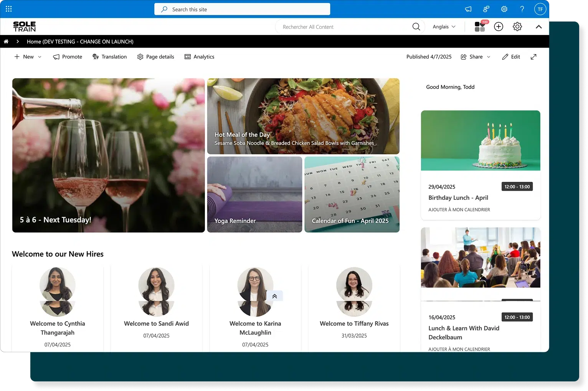This screenshot has height=391, width=588.
Task: Click the Edit page button
Action: [x=511, y=57]
